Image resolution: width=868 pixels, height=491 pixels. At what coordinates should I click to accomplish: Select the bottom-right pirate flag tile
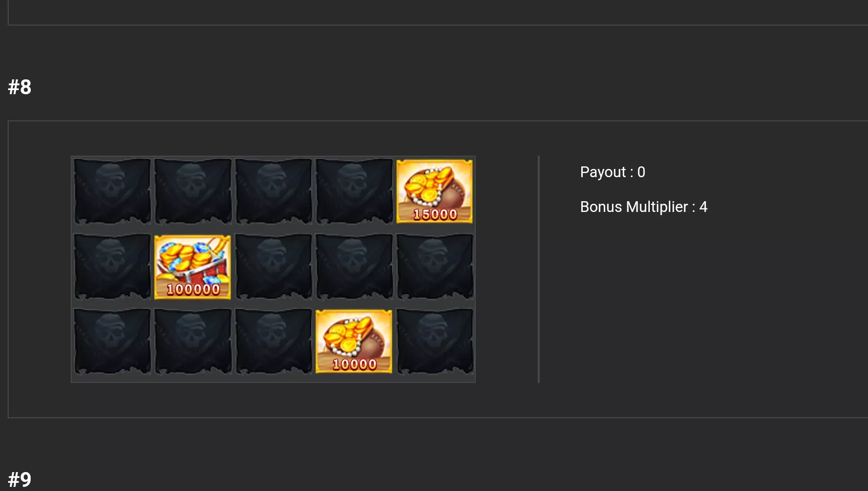point(434,341)
